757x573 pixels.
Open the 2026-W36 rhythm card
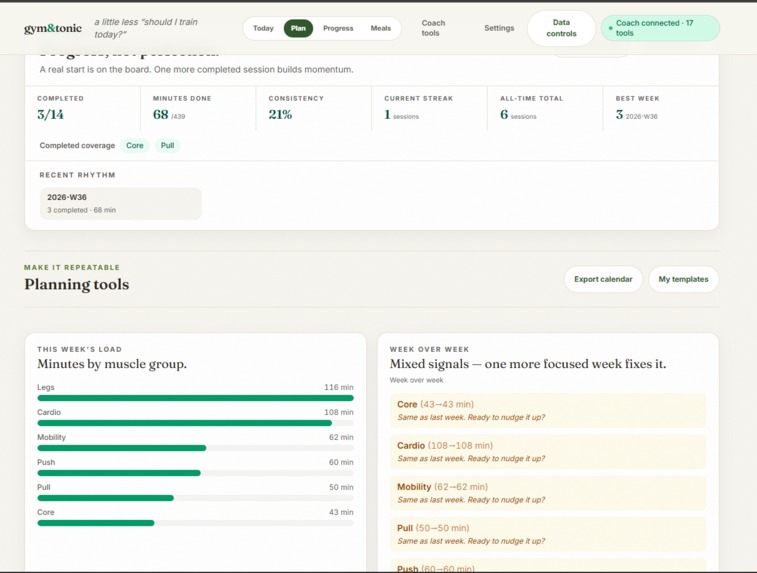(x=121, y=203)
